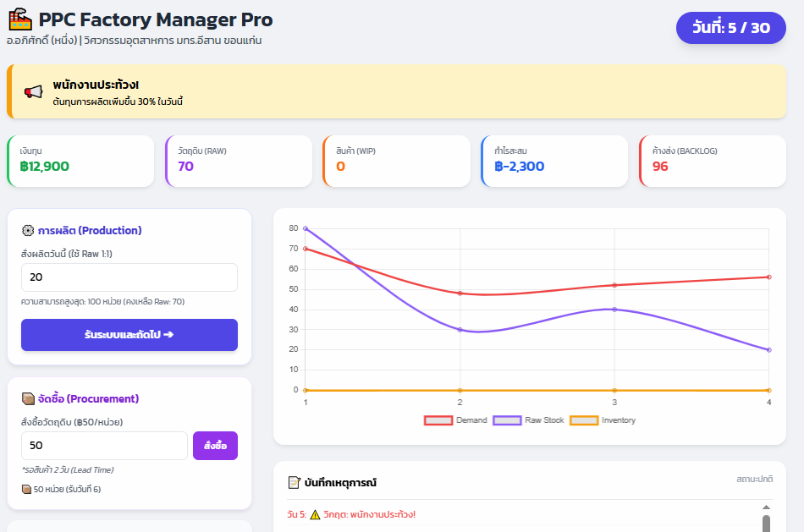Click the event log scrollbar up arrow
This screenshot has height=532, width=804.
(766, 507)
